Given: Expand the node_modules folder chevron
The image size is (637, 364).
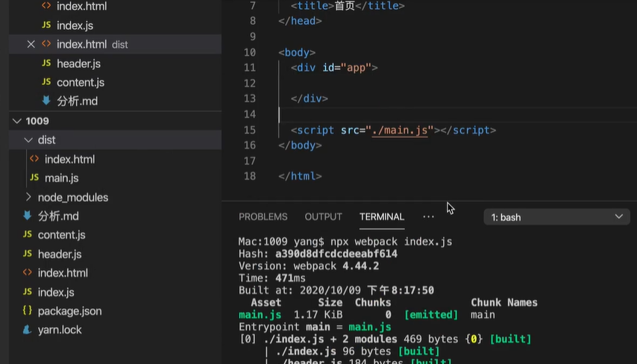Looking at the screenshot, I should [28, 197].
